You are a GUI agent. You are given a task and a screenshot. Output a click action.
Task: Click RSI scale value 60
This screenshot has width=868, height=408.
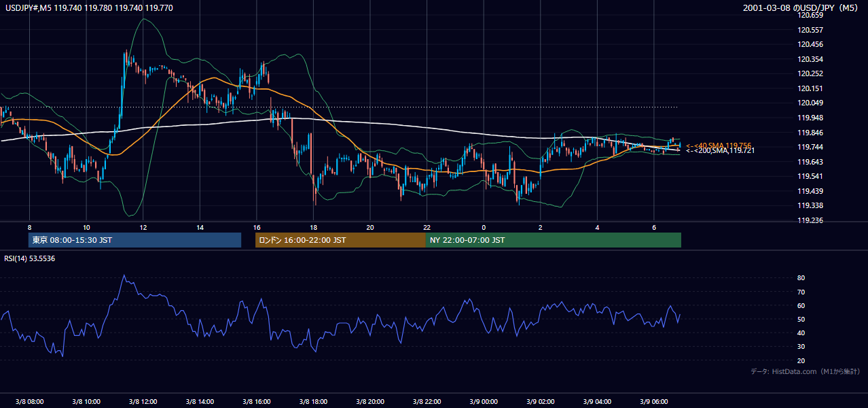tap(801, 305)
